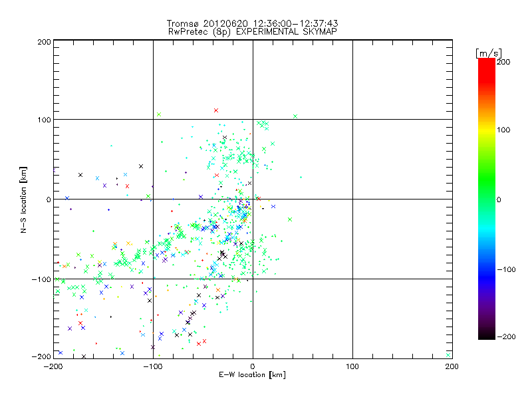Viewport: 532px width, 399px height.
Task: Click the colorbar label '100'
Action: (503, 130)
